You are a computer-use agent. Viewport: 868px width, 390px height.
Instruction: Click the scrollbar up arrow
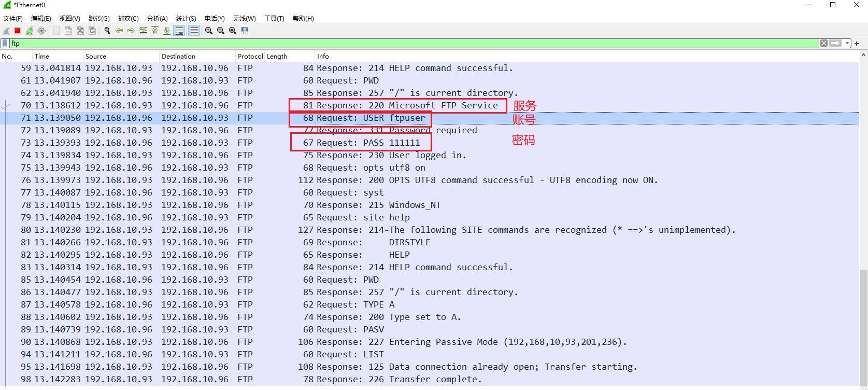point(863,55)
